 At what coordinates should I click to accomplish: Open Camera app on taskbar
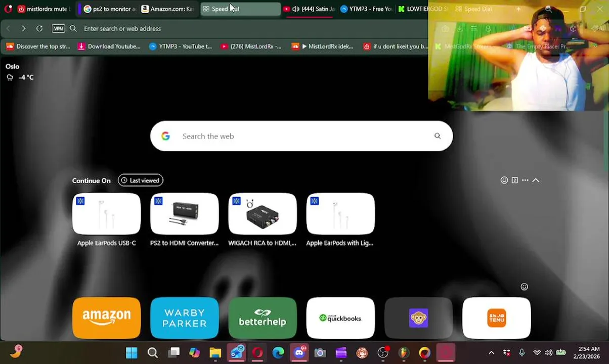(x=320, y=352)
